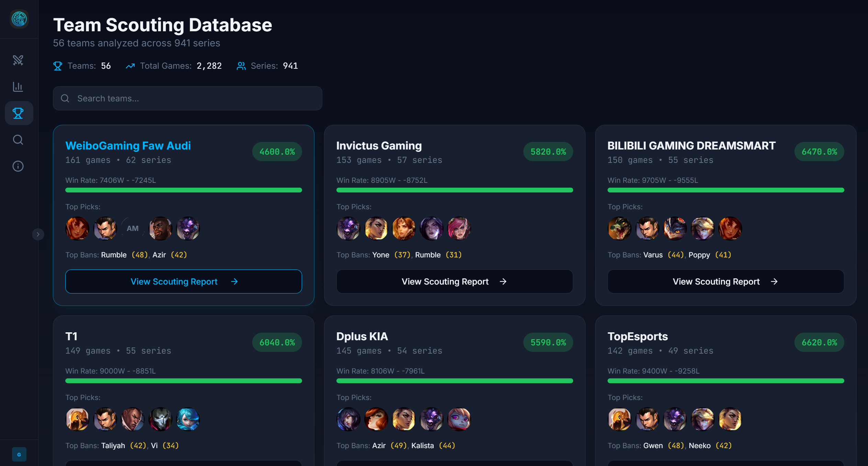Click the info circle sidebar icon
This screenshot has width=868, height=466.
pyautogui.click(x=18, y=166)
